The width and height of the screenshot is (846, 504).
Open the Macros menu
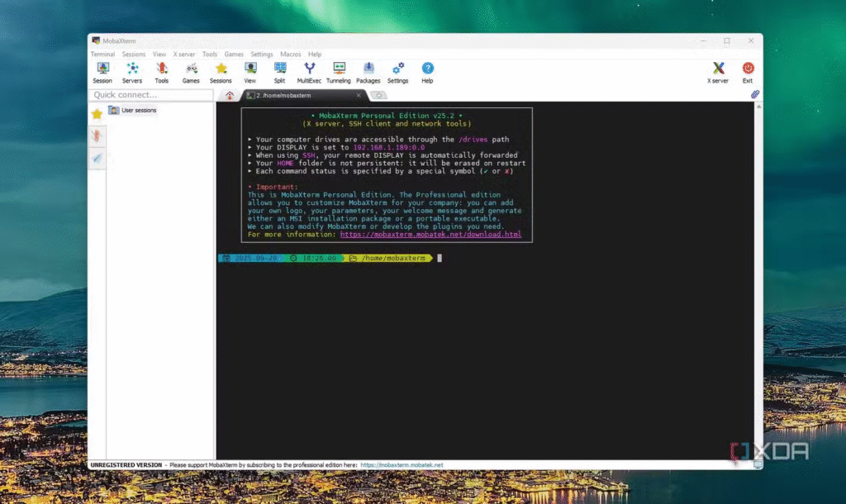pos(290,54)
